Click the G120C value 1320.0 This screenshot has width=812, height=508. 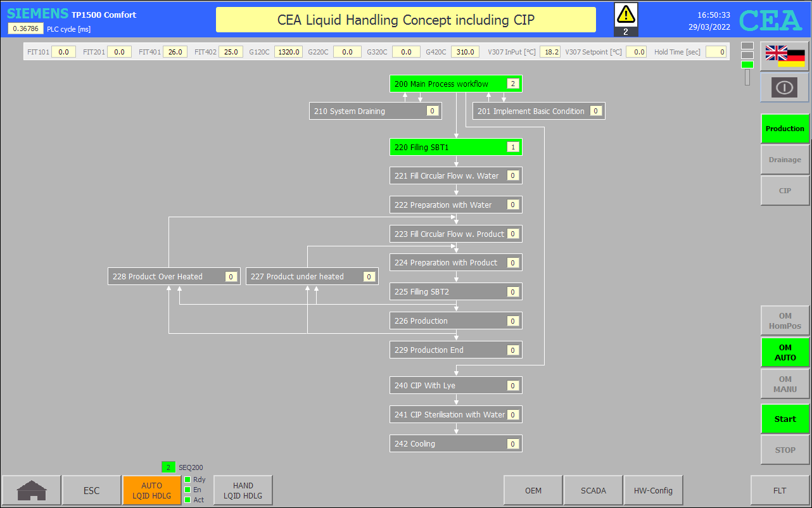tap(288, 52)
